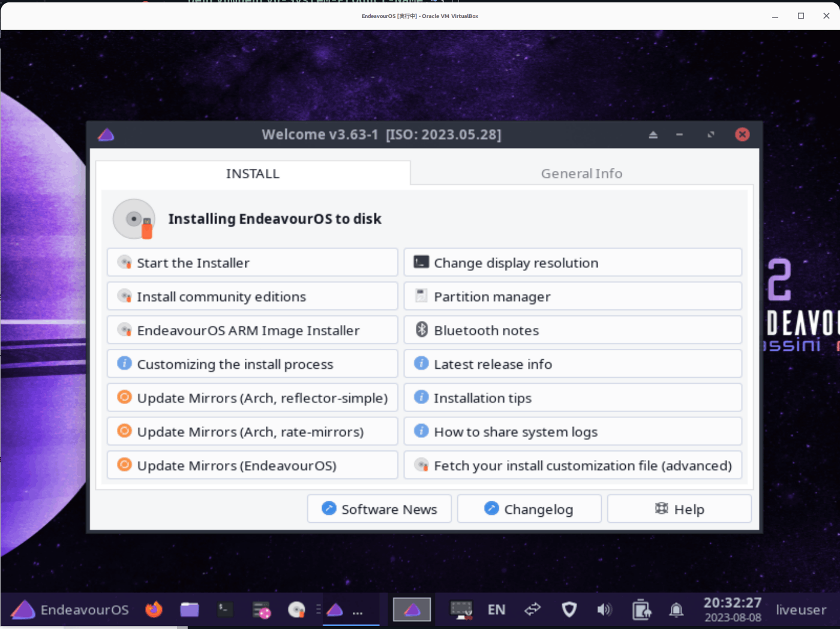This screenshot has height=629, width=840.
Task: Maximize the VirtualBox window
Action: click(x=801, y=16)
